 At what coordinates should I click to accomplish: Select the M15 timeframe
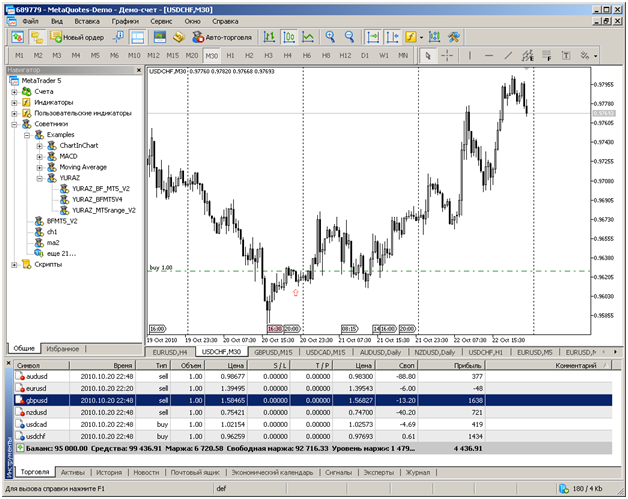click(173, 56)
